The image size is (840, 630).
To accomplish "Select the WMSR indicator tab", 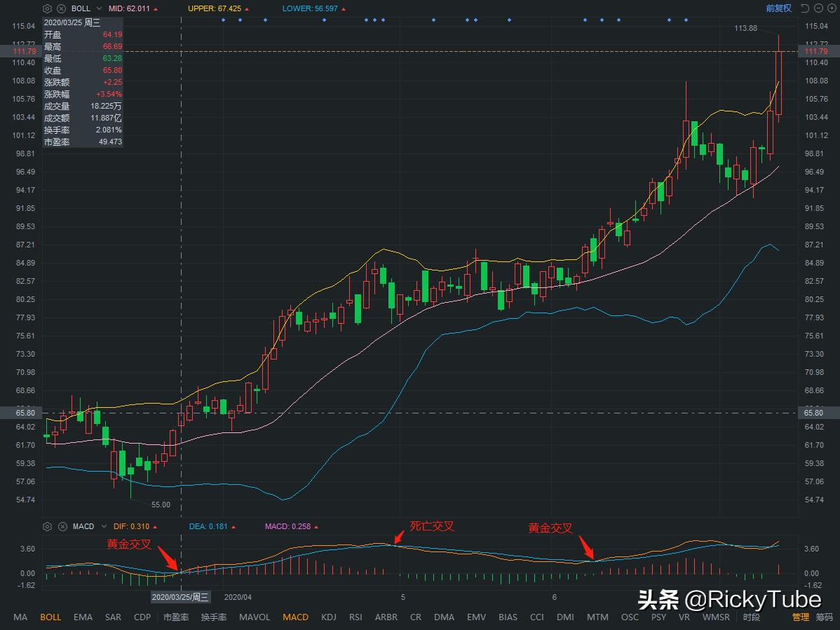I will click(717, 617).
